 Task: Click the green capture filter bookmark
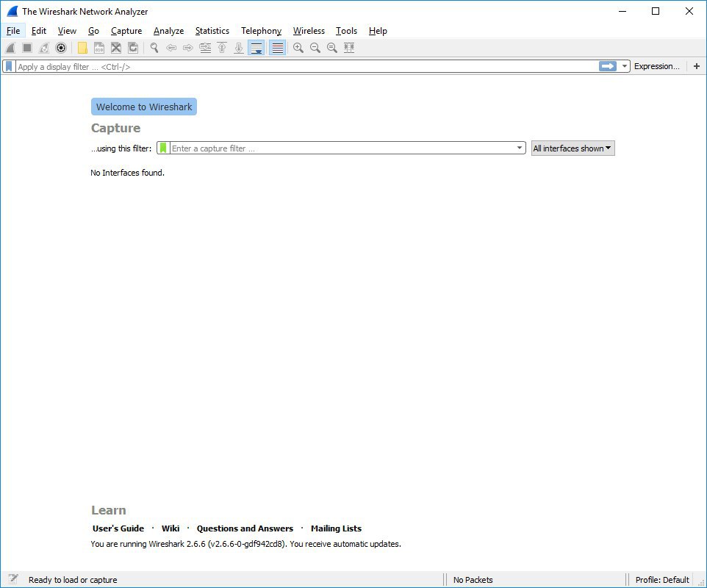click(163, 148)
